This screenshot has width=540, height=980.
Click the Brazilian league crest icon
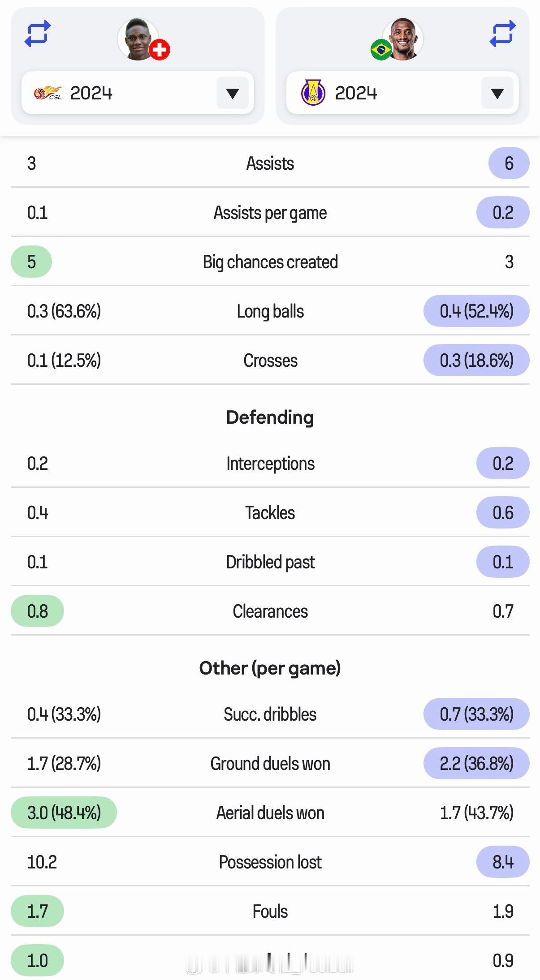click(x=313, y=93)
